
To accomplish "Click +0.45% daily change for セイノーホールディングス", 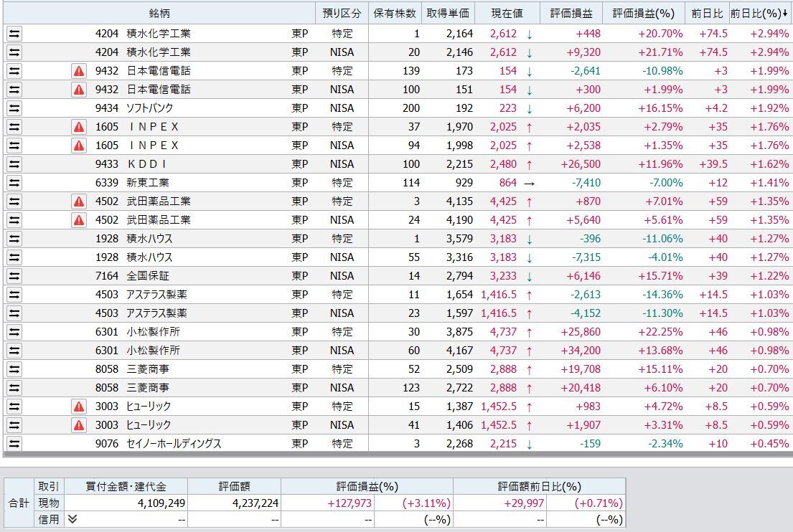I will (769, 444).
